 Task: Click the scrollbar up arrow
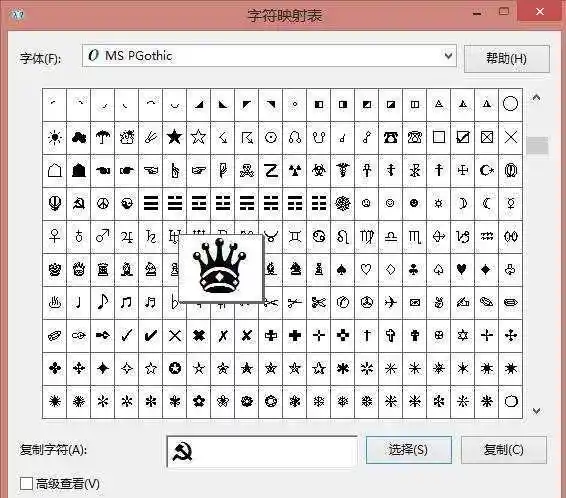tap(536, 97)
